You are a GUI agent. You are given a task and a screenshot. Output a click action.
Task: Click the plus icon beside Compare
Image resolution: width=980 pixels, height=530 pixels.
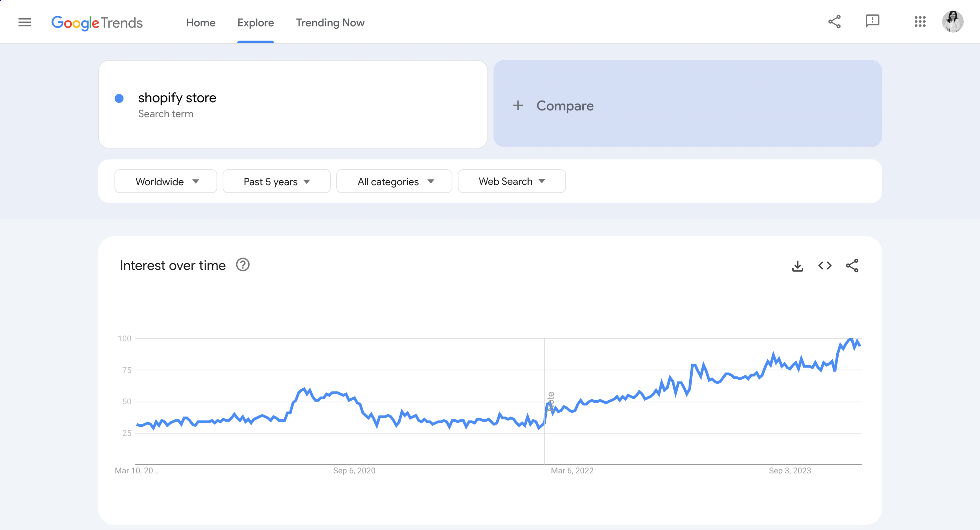point(518,105)
